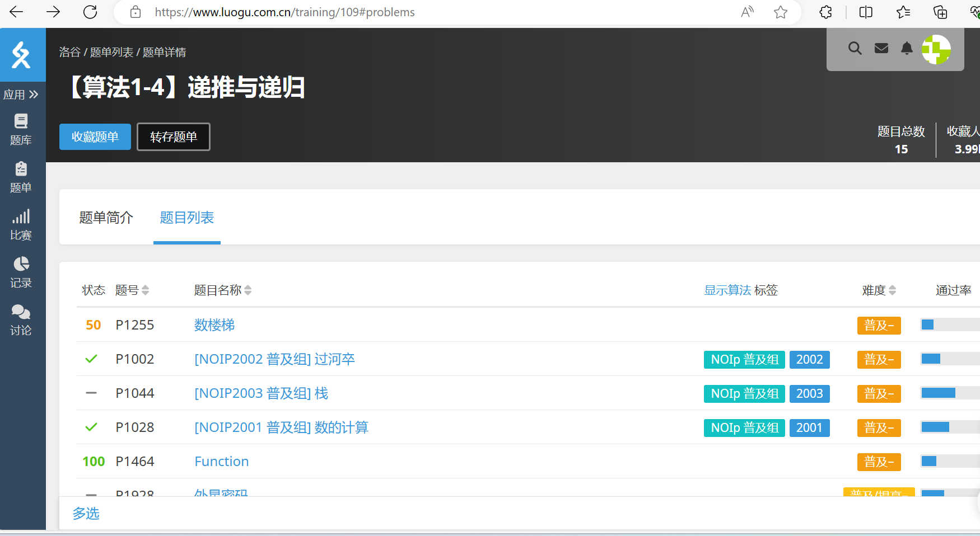Screen dimensions: 980x536
Task: Select the 题目列表 tab
Action: click(x=186, y=218)
